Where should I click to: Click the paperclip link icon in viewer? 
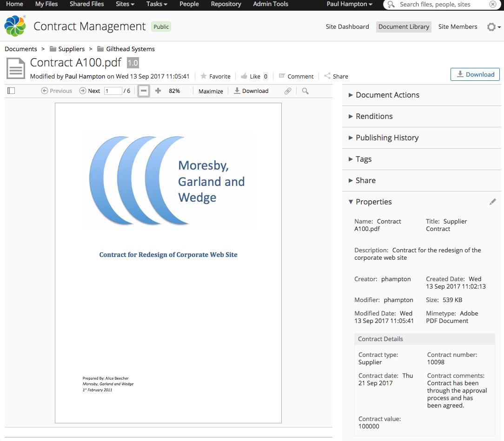(288, 91)
